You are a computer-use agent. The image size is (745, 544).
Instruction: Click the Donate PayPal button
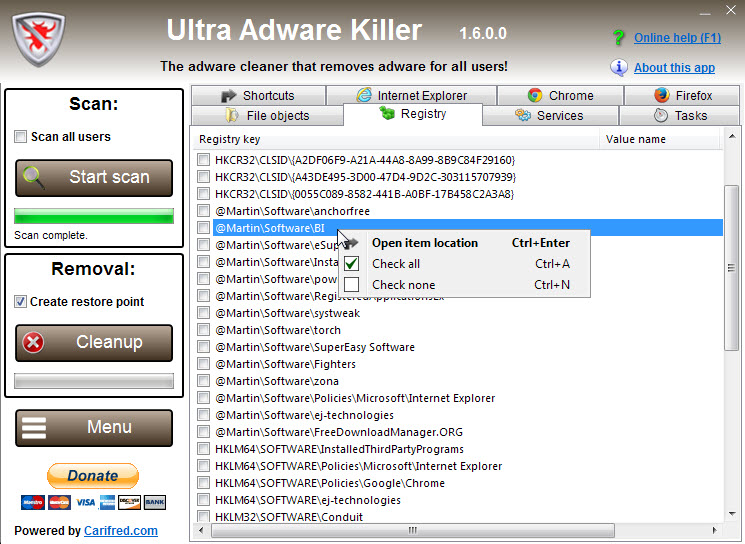[x=93, y=476]
